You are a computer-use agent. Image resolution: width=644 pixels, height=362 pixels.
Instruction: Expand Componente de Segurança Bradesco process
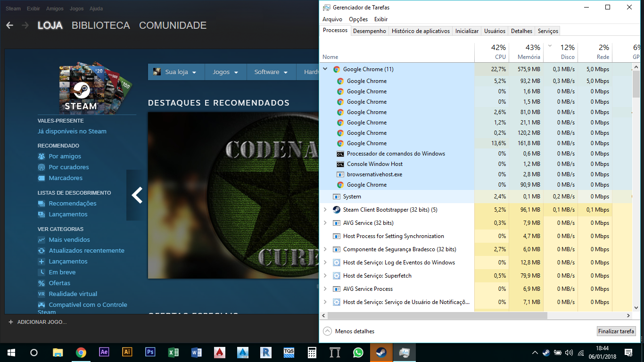click(325, 249)
